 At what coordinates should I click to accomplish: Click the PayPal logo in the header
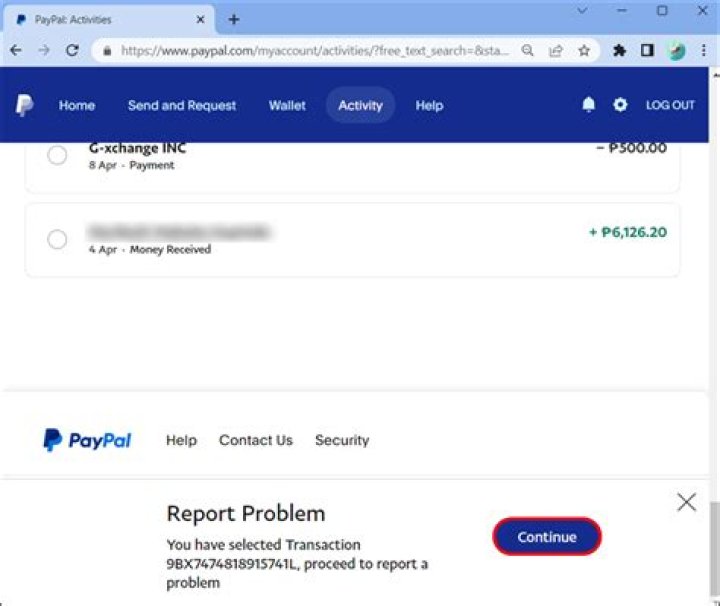coord(24,106)
